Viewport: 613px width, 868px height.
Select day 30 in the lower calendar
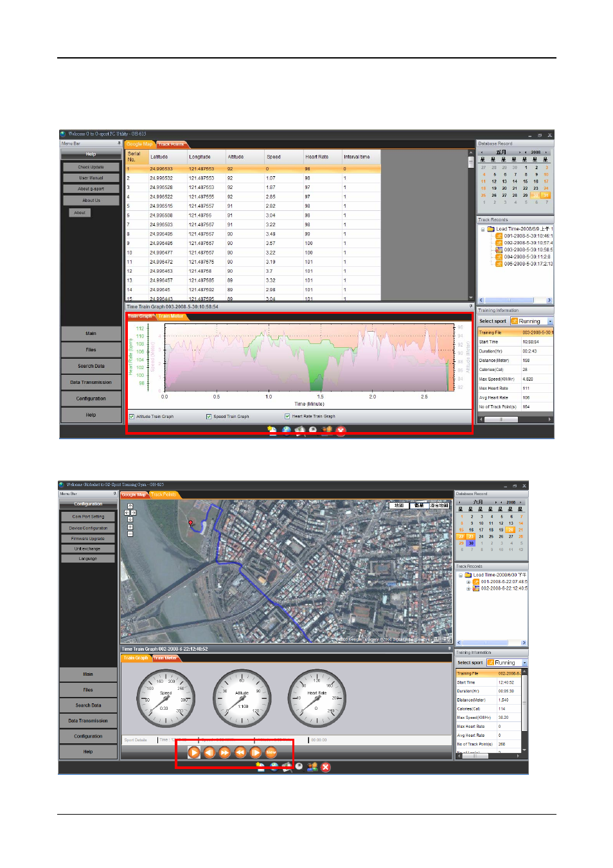471,543
